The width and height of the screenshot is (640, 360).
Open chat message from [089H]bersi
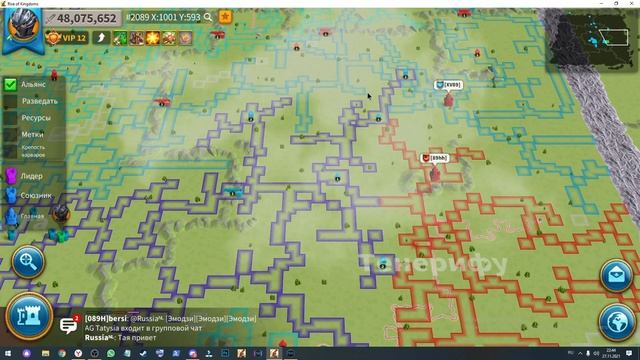pos(171,318)
